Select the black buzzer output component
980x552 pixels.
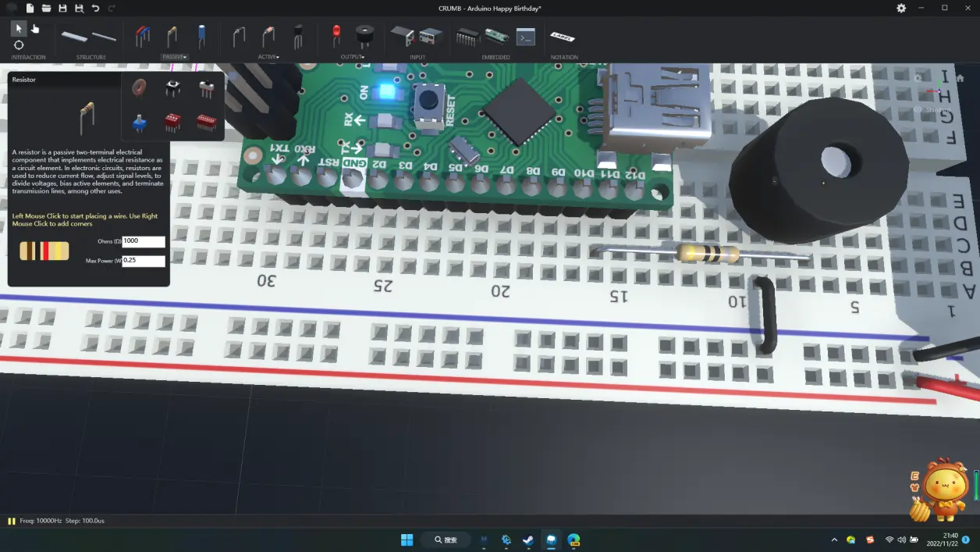[364, 36]
